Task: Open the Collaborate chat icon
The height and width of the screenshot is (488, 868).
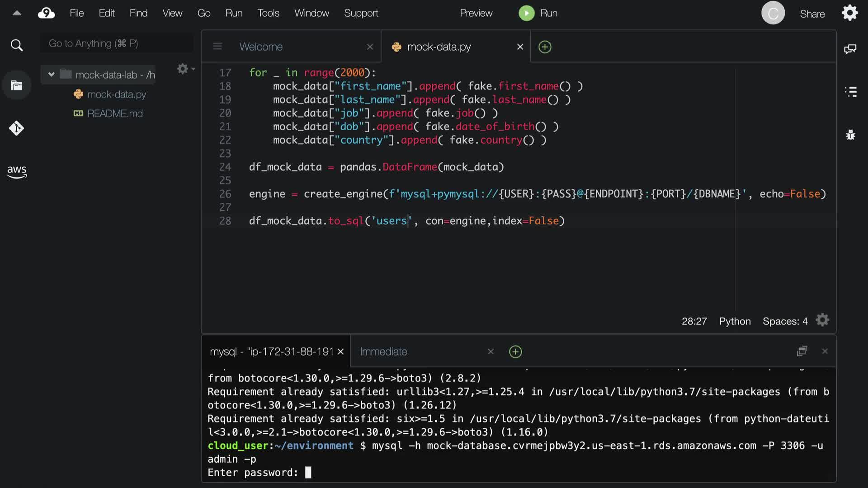Action: tap(850, 49)
